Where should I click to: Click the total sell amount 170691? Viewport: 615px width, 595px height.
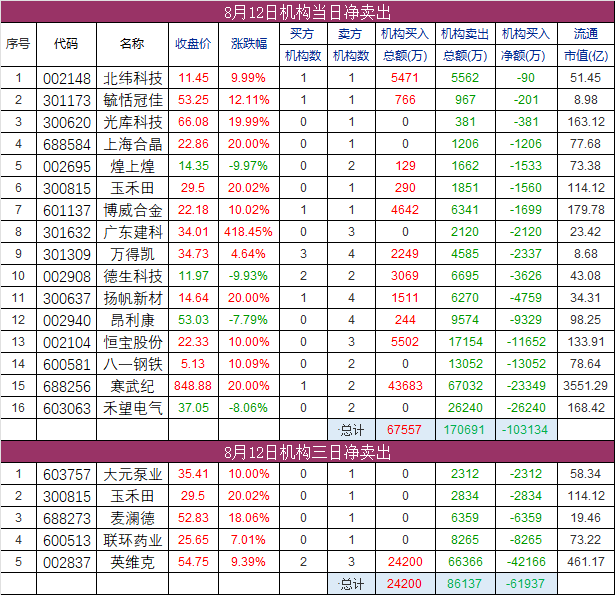tap(464, 429)
